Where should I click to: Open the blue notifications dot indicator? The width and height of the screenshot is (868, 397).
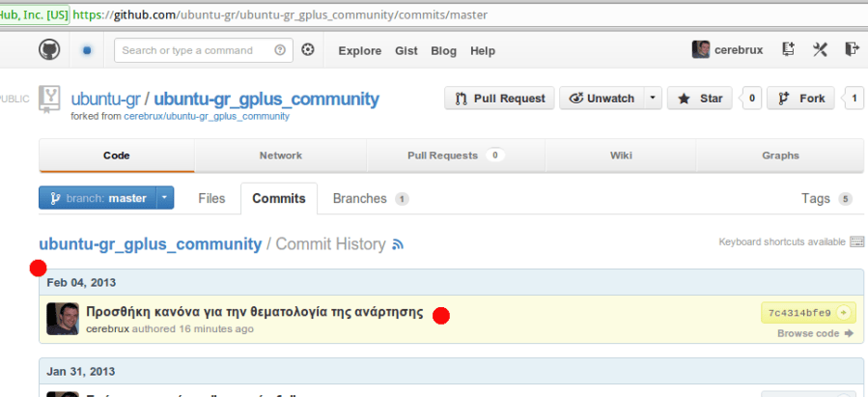[87, 50]
